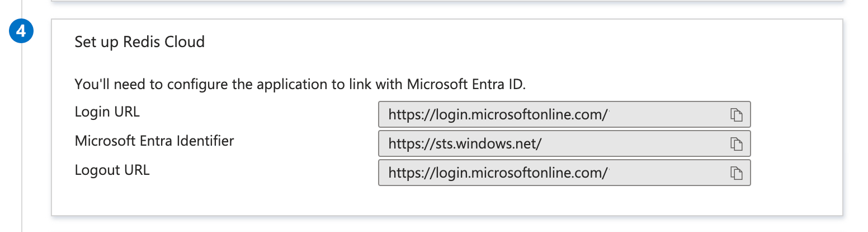Viewport: 868px width, 232px height.
Task: Click the "Set up Redis Cloud" heading
Action: click(139, 41)
